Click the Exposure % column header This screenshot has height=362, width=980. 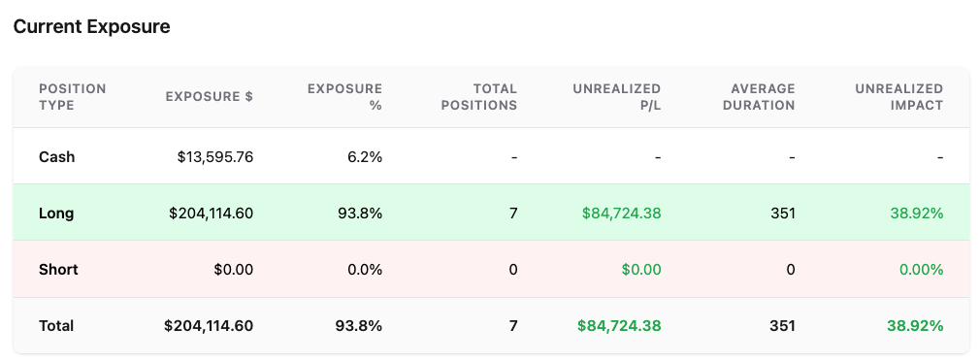point(344,97)
